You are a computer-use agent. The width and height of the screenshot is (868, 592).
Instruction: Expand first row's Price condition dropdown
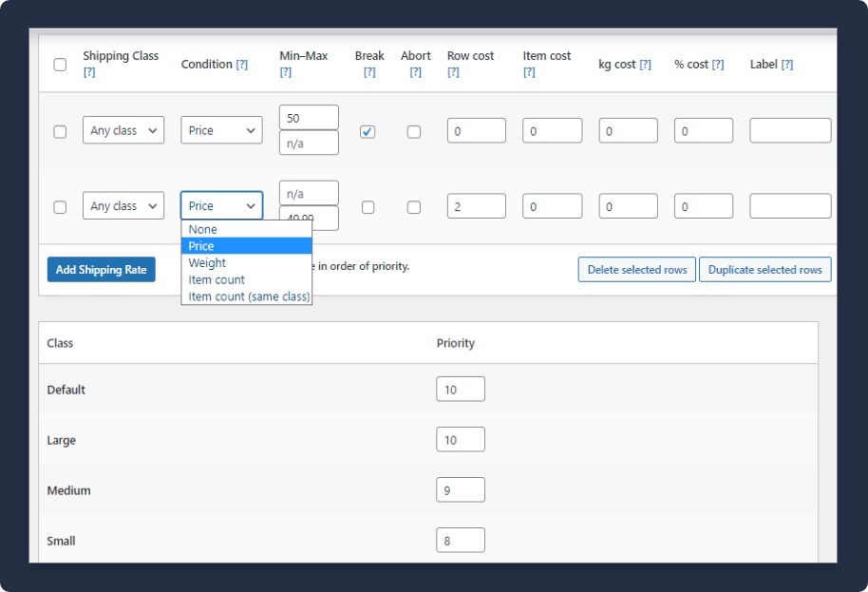tap(221, 131)
